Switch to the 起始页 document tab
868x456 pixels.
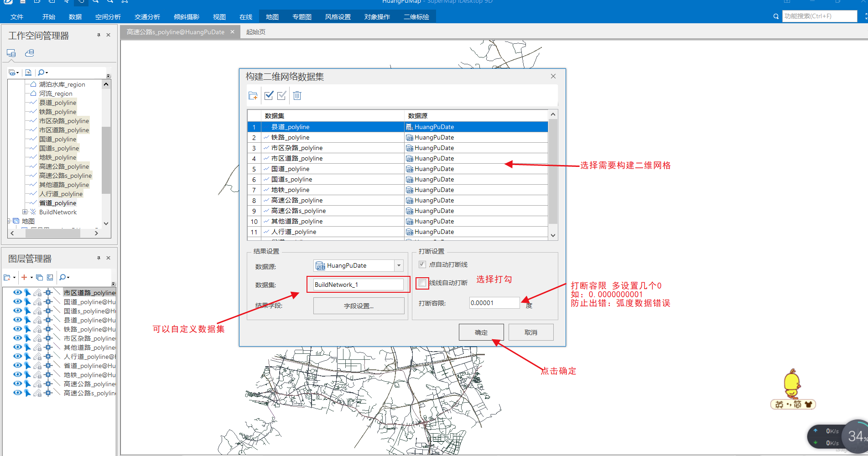point(255,31)
